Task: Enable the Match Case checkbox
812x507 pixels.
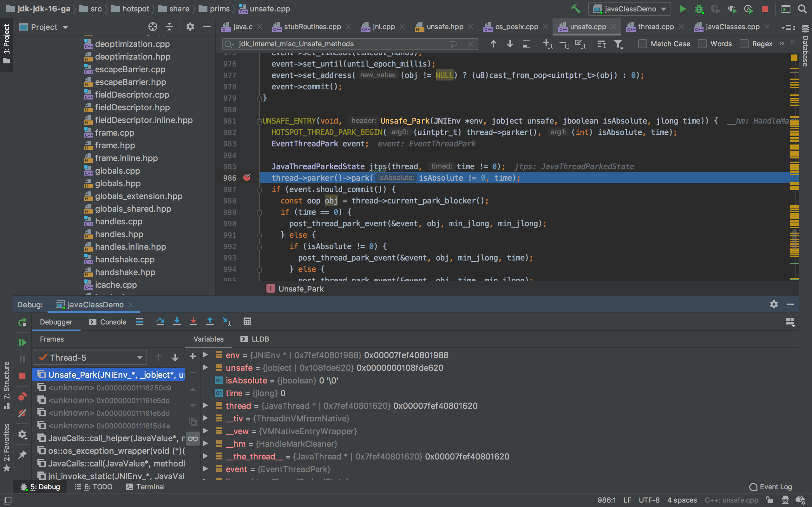Action: [x=642, y=44]
